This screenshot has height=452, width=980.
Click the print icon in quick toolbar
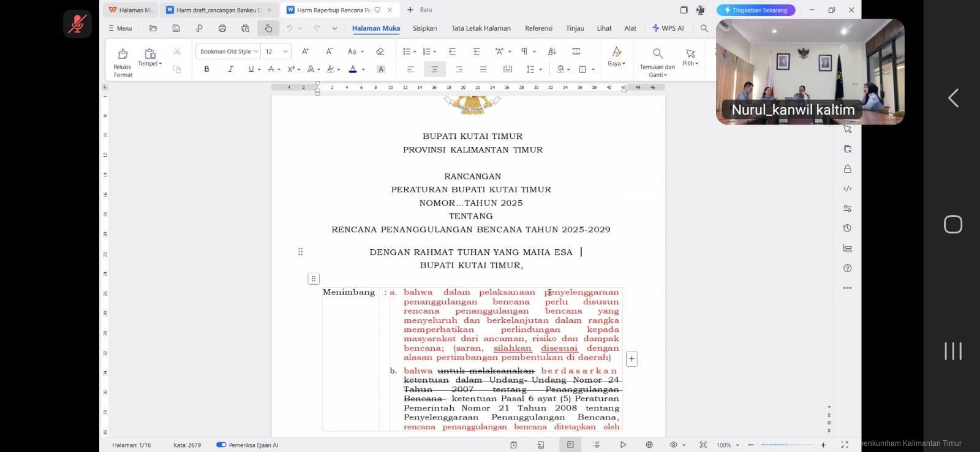click(x=222, y=28)
